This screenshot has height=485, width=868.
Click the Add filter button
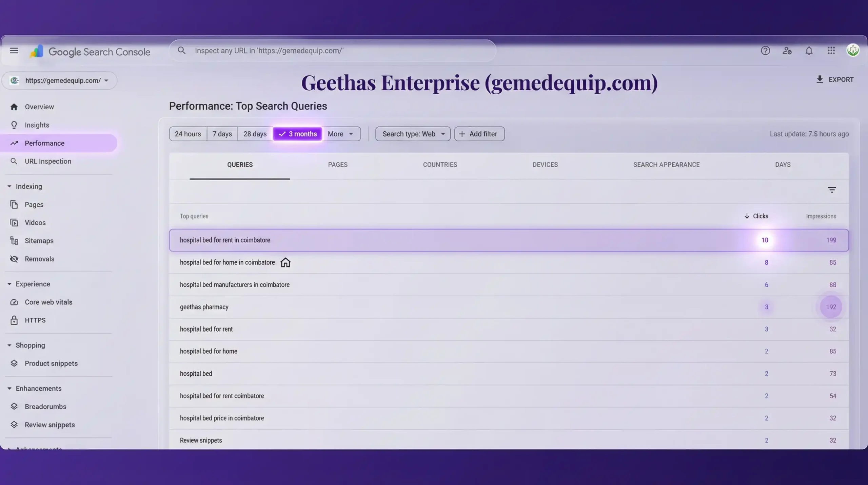tap(479, 134)
